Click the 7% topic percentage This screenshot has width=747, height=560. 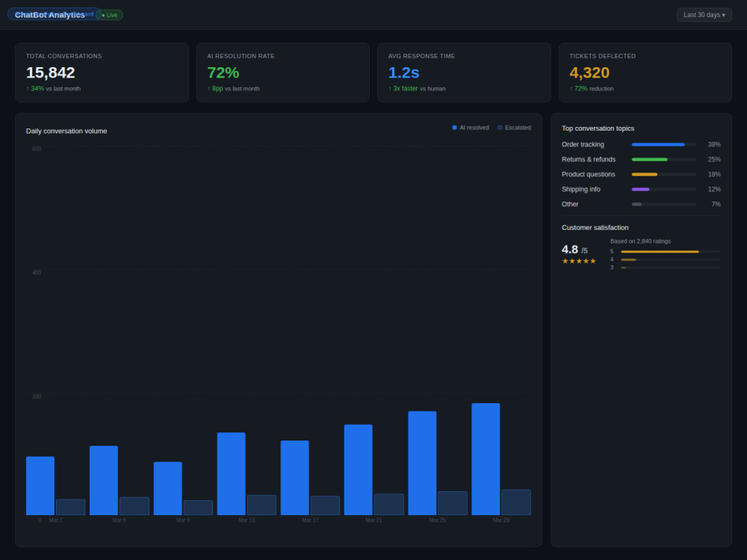(x=716, y=205)
